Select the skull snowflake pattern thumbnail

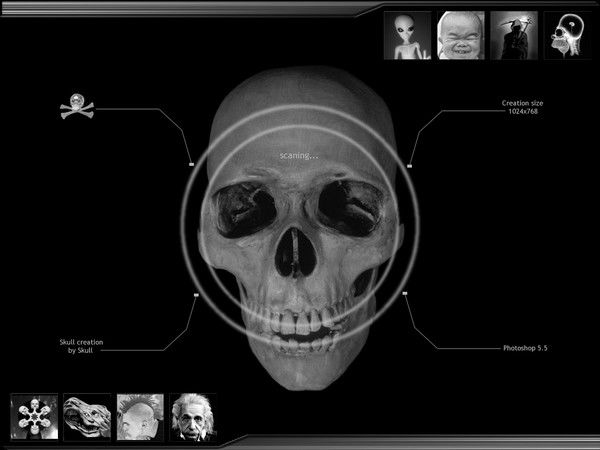(x=34, y=416)
